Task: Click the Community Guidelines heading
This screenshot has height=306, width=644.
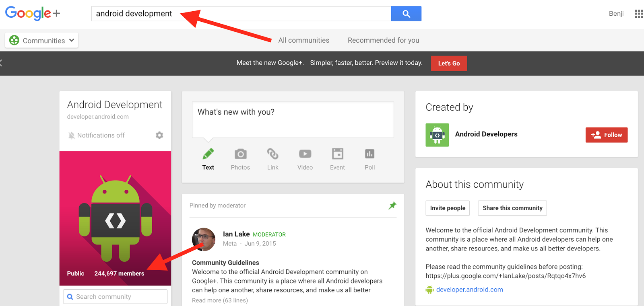Action: tap(225, 263)
